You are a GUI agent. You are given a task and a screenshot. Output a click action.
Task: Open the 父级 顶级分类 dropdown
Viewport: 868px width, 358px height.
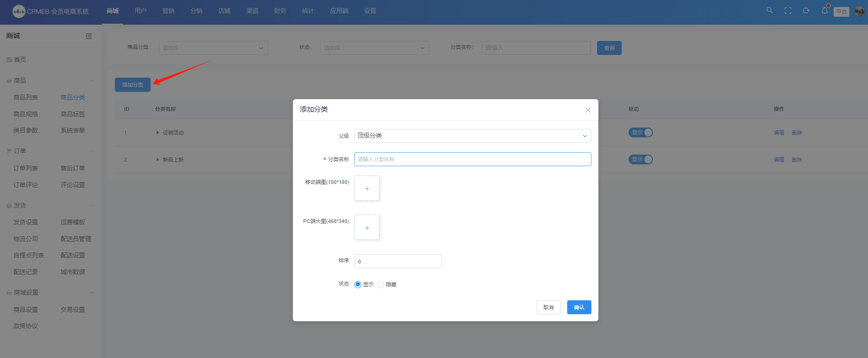click(472, 136)
